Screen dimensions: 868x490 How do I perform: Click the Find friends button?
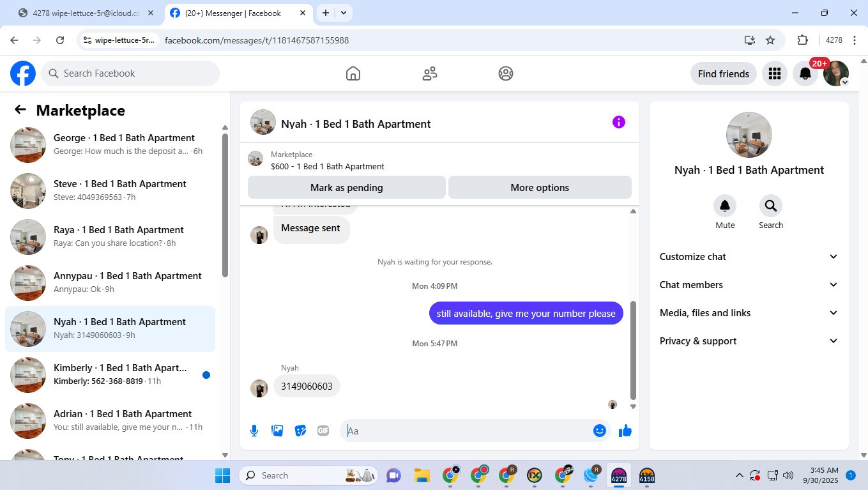point(724,73)
